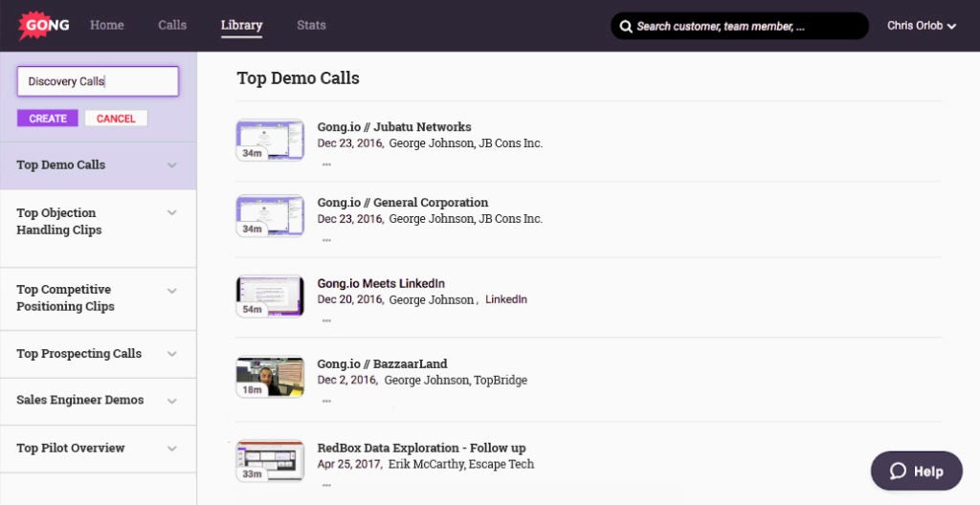
Task: Open the Gong.io // General Corporation call
Action: point(403,203)
